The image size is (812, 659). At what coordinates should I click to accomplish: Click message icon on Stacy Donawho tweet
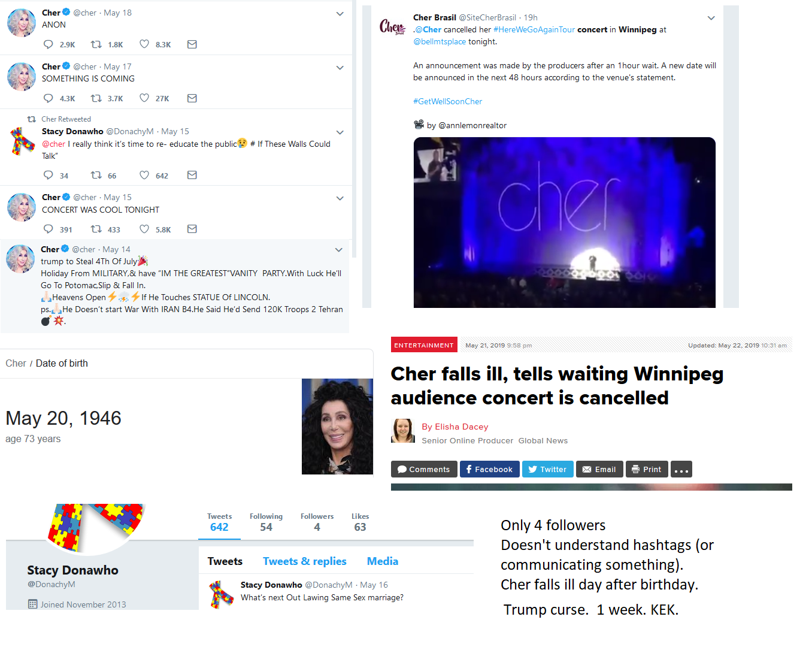192,175
